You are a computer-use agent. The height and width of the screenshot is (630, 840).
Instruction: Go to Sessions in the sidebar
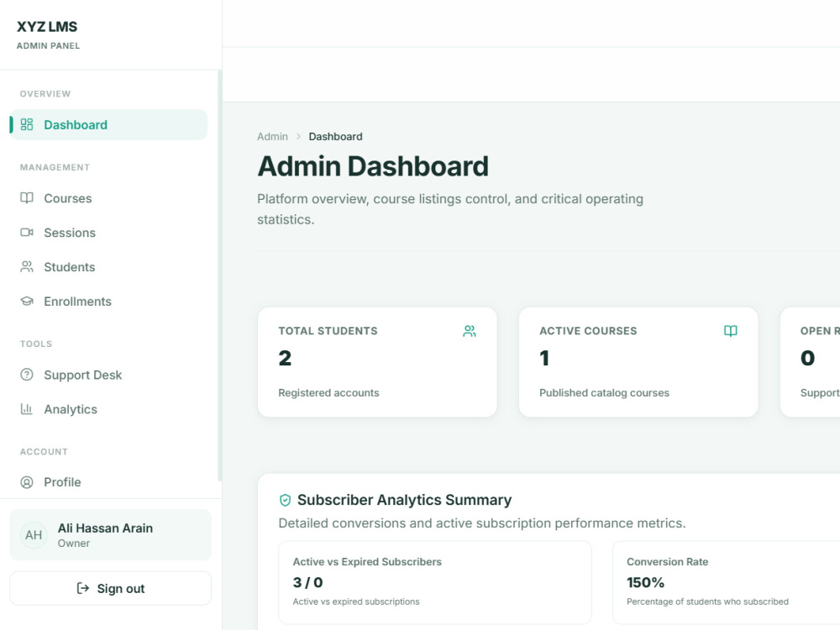108,233
